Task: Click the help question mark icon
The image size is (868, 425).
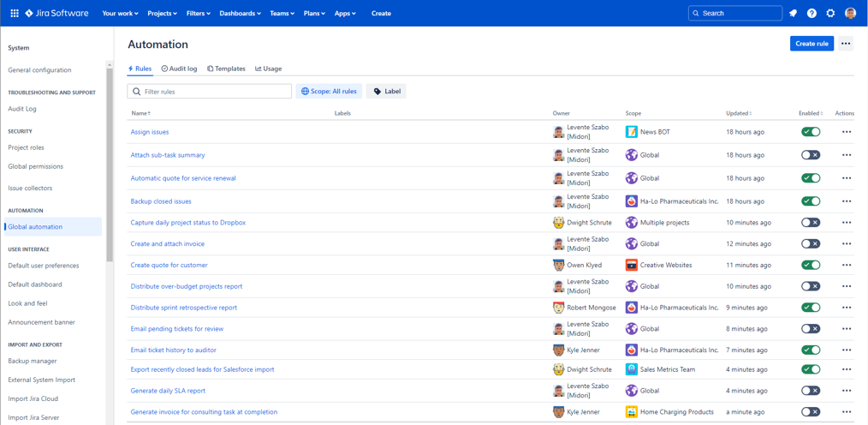Action: (x=812, y=14)
